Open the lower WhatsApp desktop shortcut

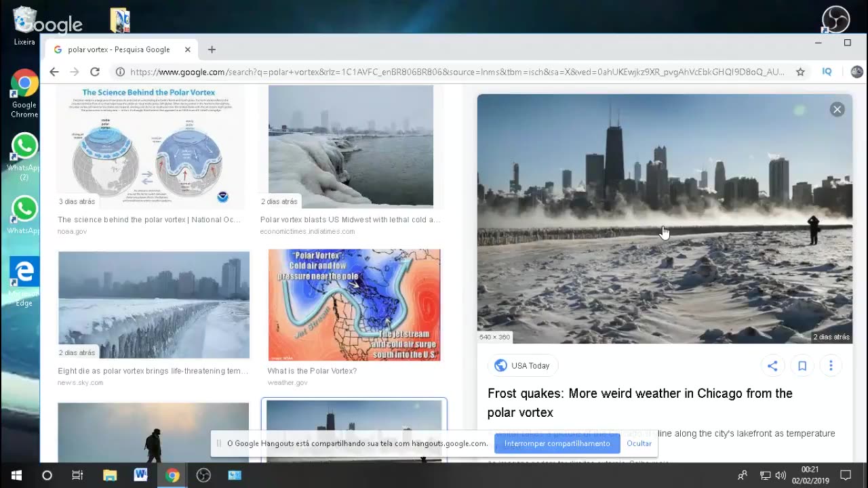tap(24, 216)
